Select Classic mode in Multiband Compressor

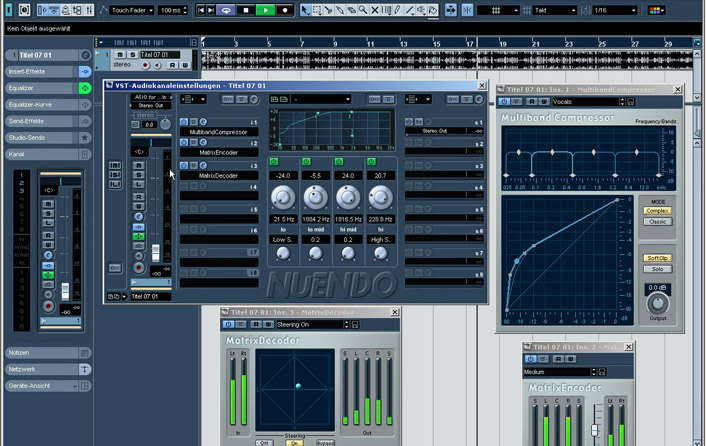(657, 221)
